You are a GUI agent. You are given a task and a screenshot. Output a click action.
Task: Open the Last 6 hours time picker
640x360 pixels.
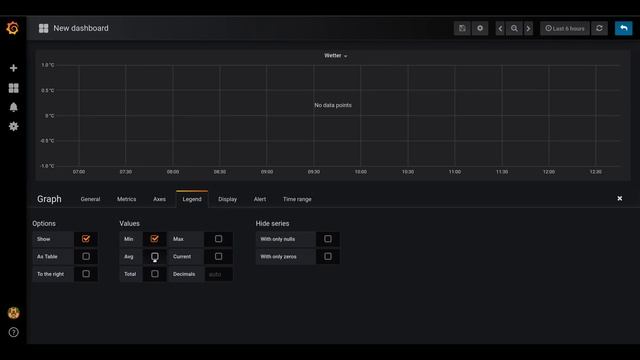565,28
